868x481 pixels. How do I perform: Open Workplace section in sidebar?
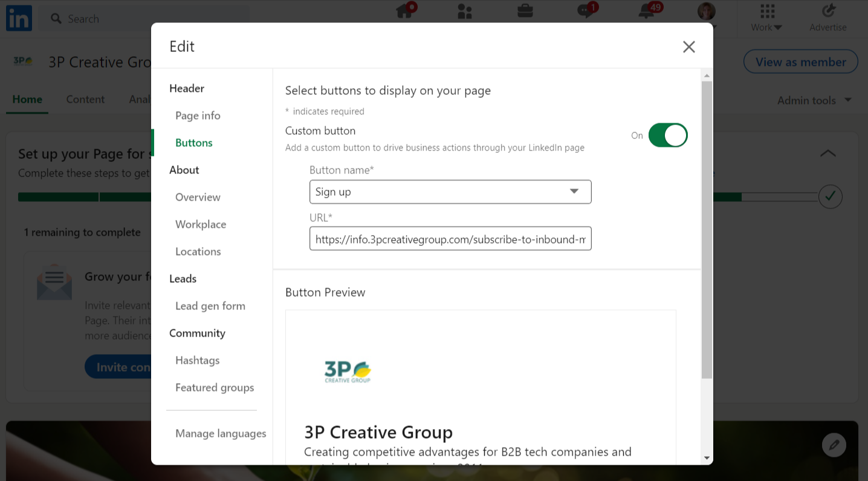[201, 224]
